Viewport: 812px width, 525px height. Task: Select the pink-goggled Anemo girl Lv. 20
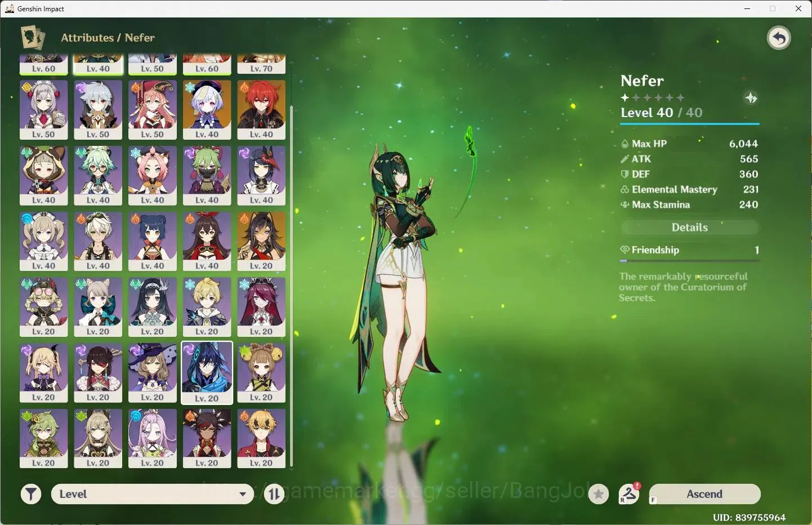(44, 307)
